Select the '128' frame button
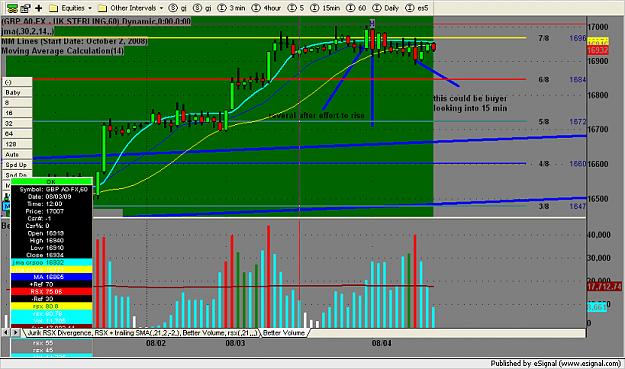This screenshot has width=625, height=369. tap(17, 144)
